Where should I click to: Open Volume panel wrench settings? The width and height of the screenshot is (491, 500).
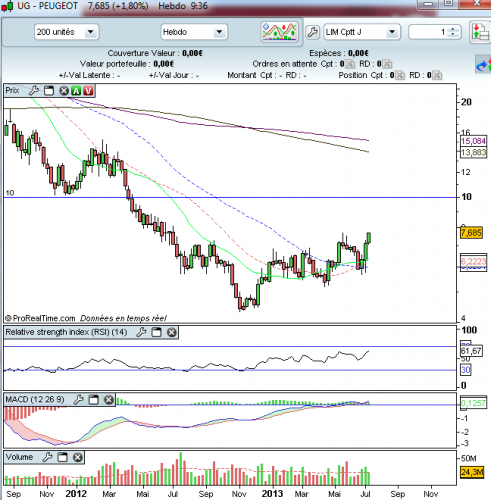click(47, 457)
